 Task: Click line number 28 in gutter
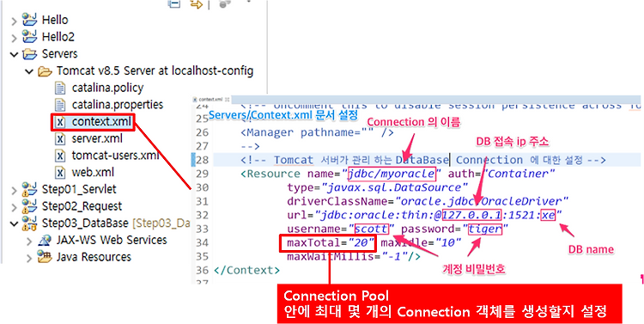[x=203, y=160]
